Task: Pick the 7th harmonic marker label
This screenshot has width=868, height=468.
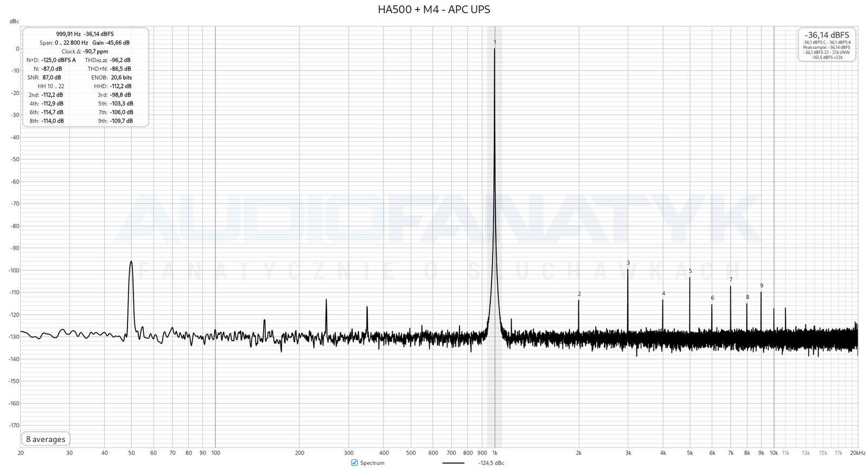Action: [x=731, y=280]
